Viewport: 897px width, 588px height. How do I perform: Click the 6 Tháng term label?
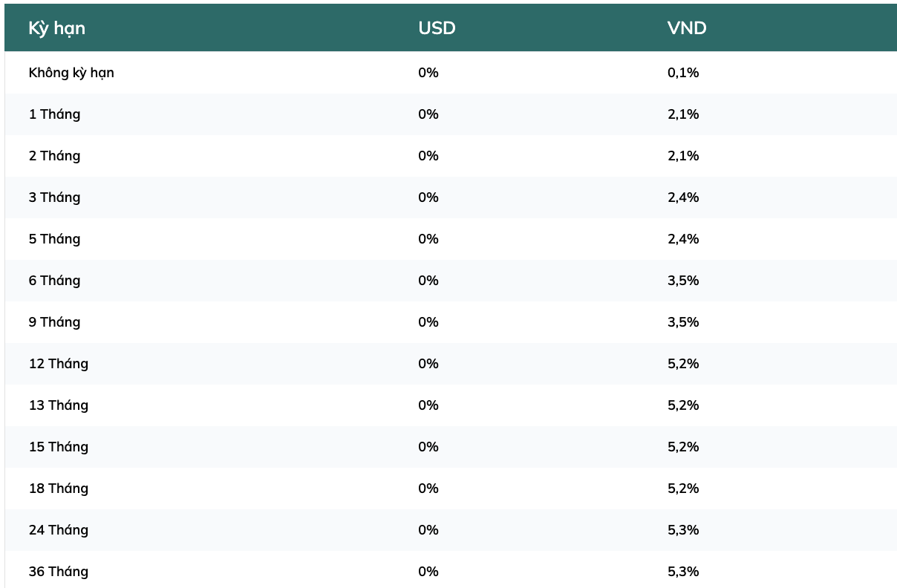click(x=54, y=281)
